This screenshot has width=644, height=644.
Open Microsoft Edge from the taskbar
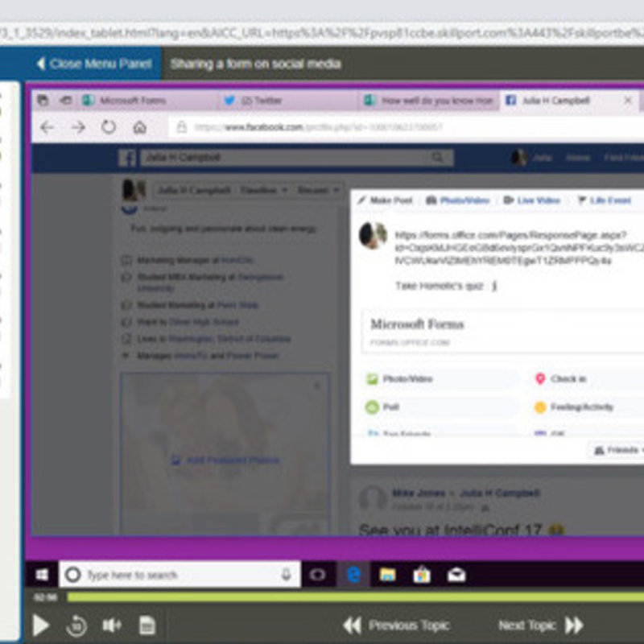(353, 575)
